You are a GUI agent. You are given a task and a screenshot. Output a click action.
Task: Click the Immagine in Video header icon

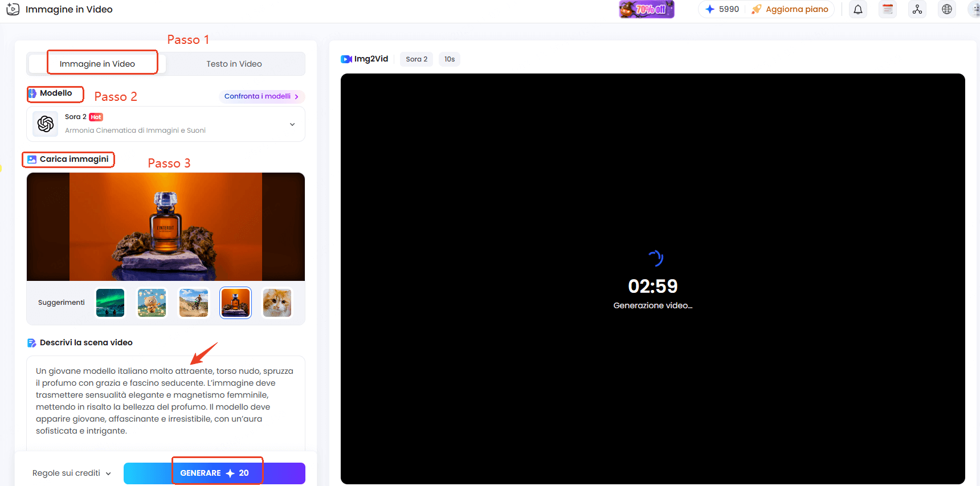click(x=13, y=9)
